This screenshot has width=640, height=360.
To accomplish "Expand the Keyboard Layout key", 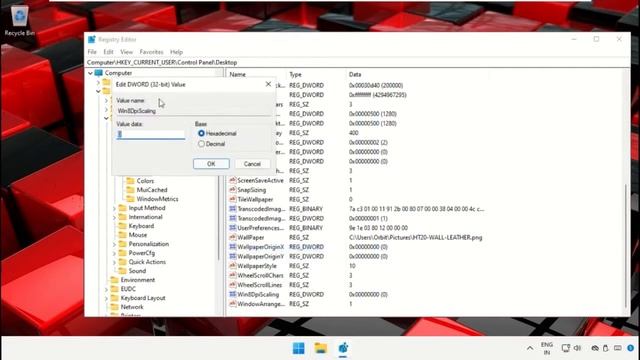I will [106, 298].
